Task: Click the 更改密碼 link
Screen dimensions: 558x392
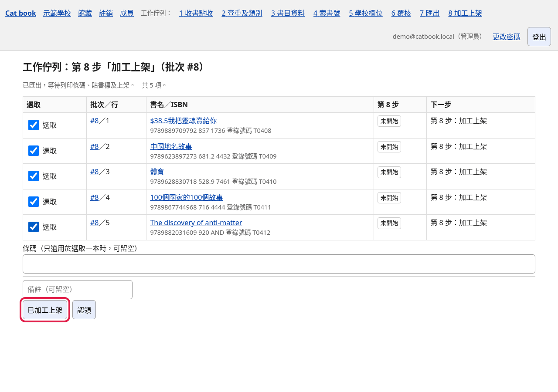Action: (x=507, y=37)
